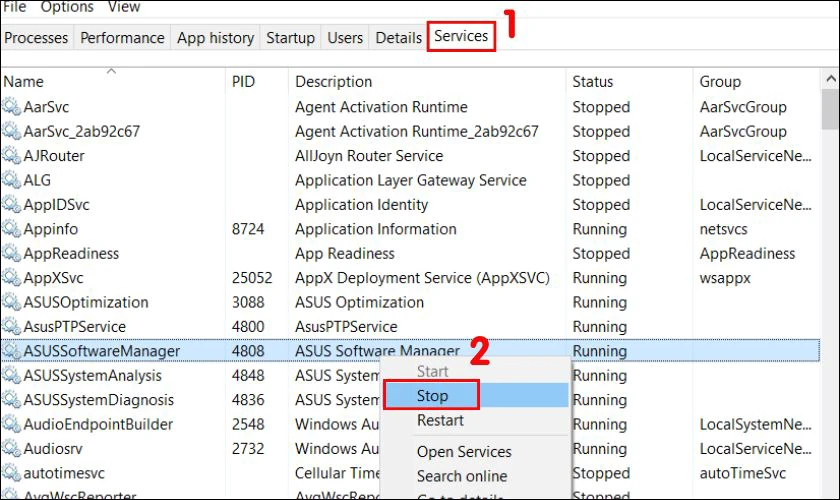Click the PID value 3088
This screenshot has width=840, height=500.
[x=248, y=302]
